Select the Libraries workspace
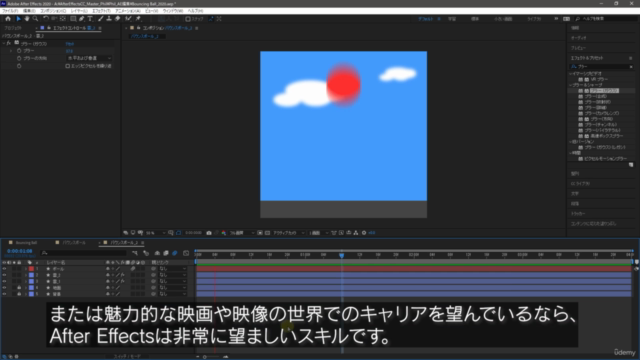Image resolution: width=640 pixels, height=360 pixels. pos(534,19)
